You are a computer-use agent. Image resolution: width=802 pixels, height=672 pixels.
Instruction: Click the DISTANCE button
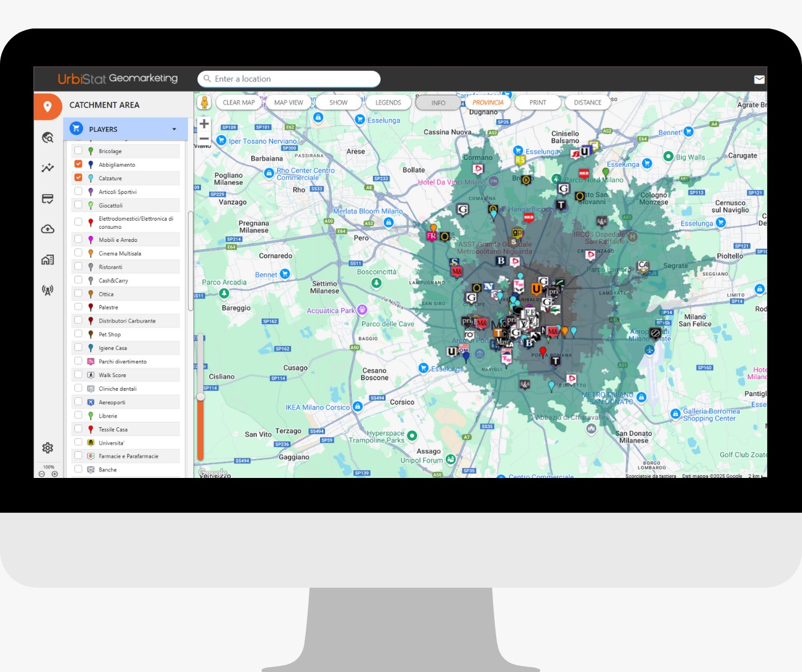click(x=588, y=103)
